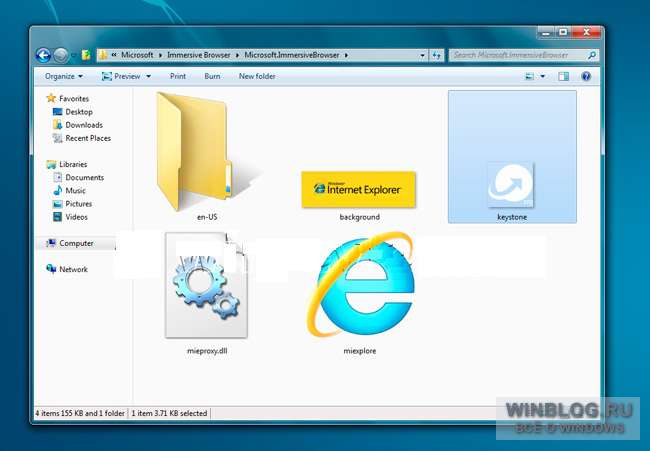Screen dimensions: 650x451
Task: Click the Forward navigation arrow
Action: (61, 55)
